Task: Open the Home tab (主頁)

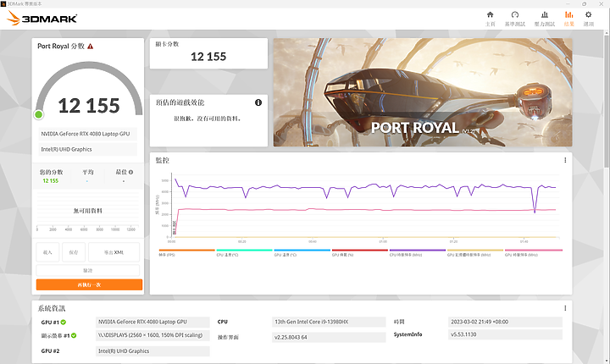Action: pyautogui.click(x=491, y=19)
